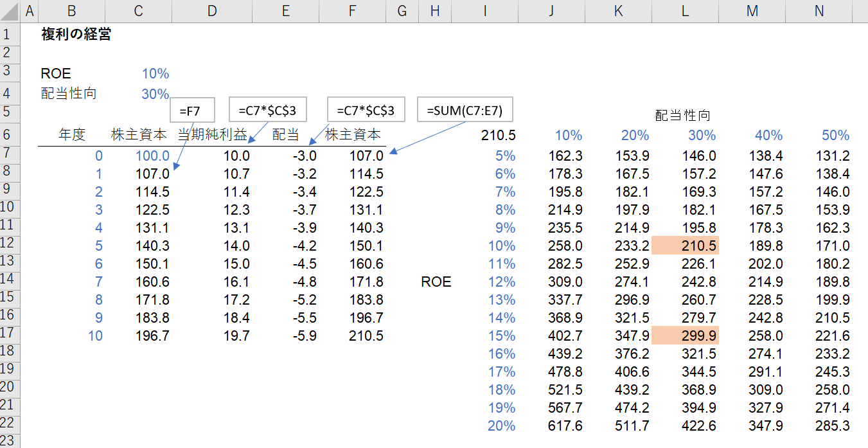
Task: Select the cell showing 337.7
Action: [x=565, y=299]
